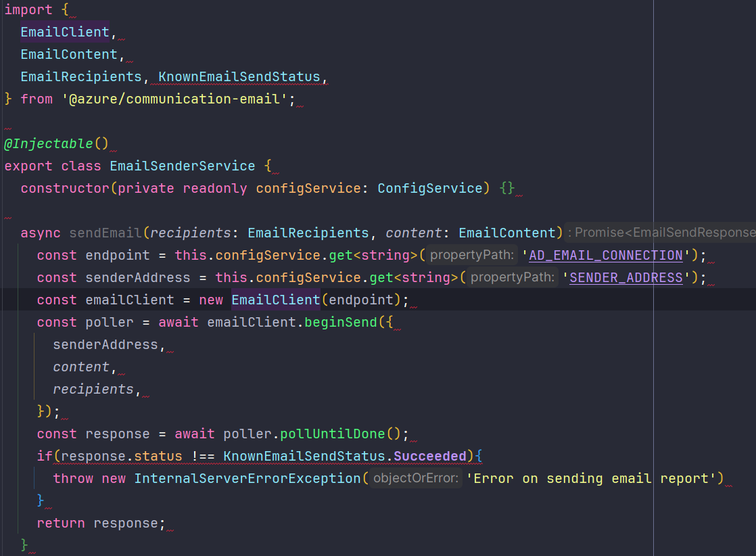This screenshot has width=756, height=556.
Task: Click the objectOrError parameter hint
Action: tap(416, 478)
